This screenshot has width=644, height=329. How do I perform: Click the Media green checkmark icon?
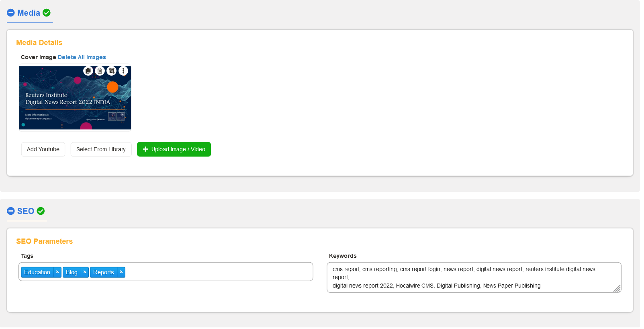pos(47,13)
